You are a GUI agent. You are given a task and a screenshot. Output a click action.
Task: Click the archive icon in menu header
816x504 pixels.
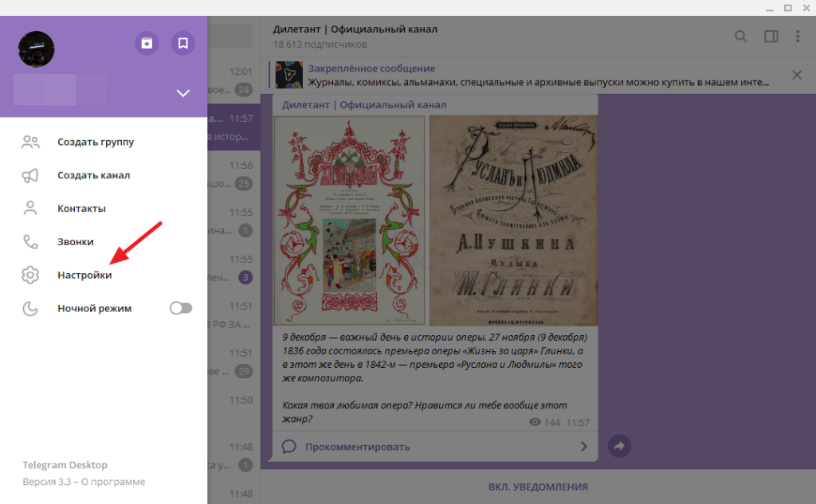(147, 43)
